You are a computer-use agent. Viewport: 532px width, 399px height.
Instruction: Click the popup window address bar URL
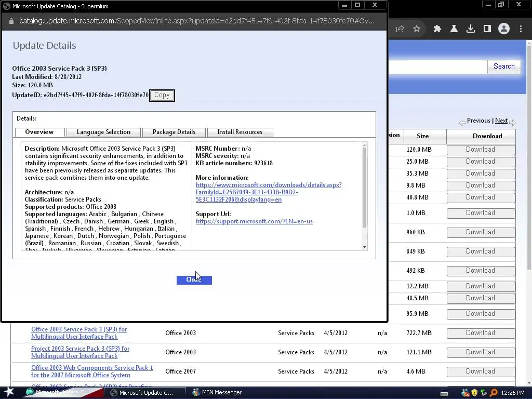(197, 21)
